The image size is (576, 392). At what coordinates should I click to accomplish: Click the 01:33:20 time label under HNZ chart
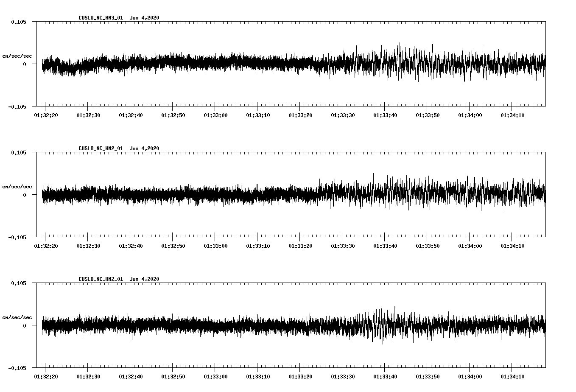pos(300,376)
